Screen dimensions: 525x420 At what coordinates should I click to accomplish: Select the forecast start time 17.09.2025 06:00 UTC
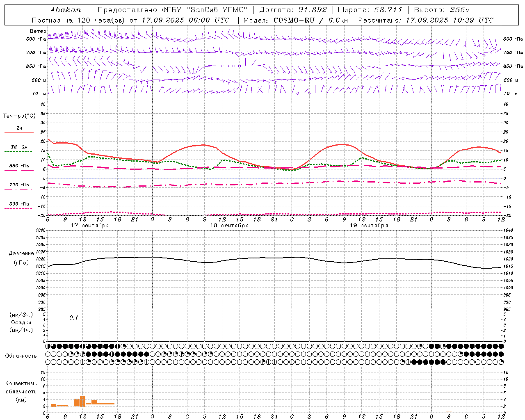185,20
